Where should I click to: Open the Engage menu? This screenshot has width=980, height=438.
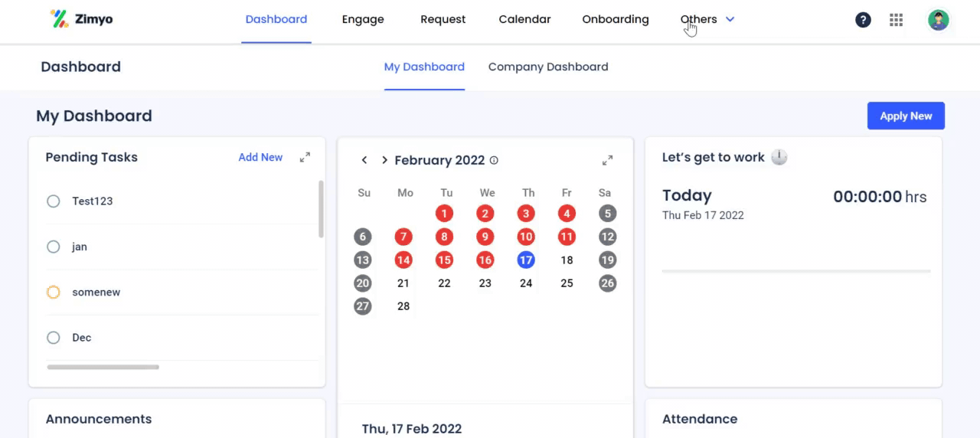[363, 19]
